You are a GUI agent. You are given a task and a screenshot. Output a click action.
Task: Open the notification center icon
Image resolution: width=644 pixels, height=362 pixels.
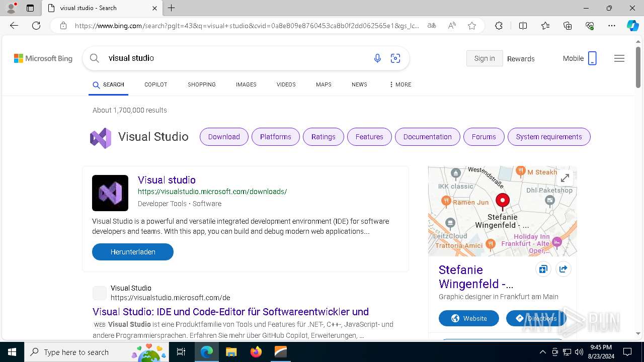(x=627, y=352)
